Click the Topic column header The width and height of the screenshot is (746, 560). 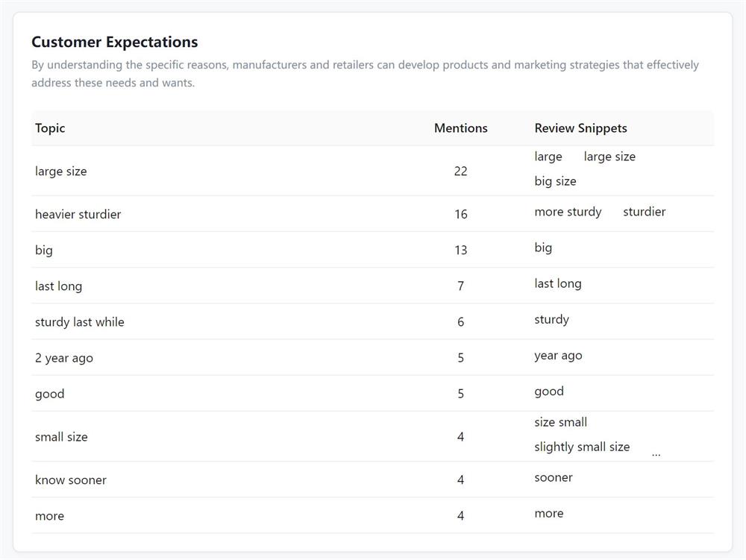50,128
